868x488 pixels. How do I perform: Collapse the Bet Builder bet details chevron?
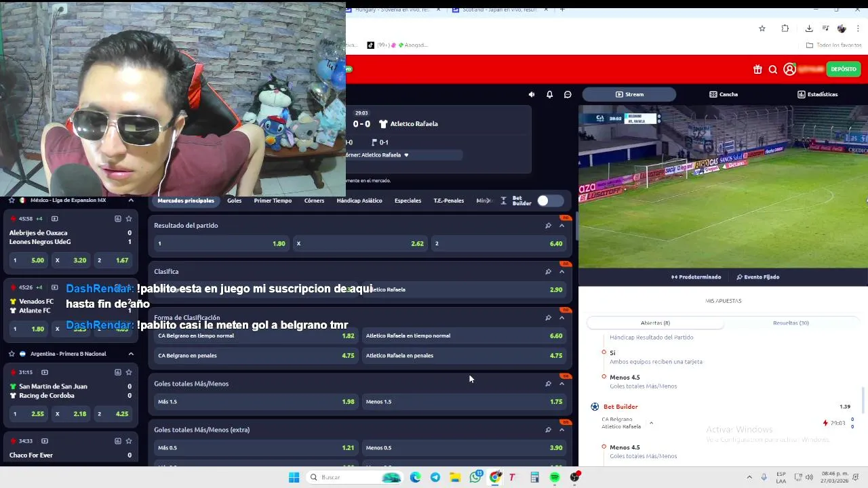pyautogui.click(x=651, y=423)
